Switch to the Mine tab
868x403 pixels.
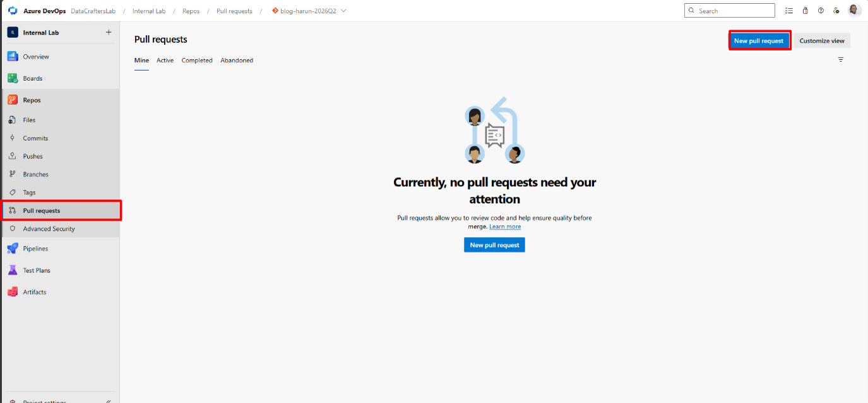pyautogui.click(x=141, y=61)
